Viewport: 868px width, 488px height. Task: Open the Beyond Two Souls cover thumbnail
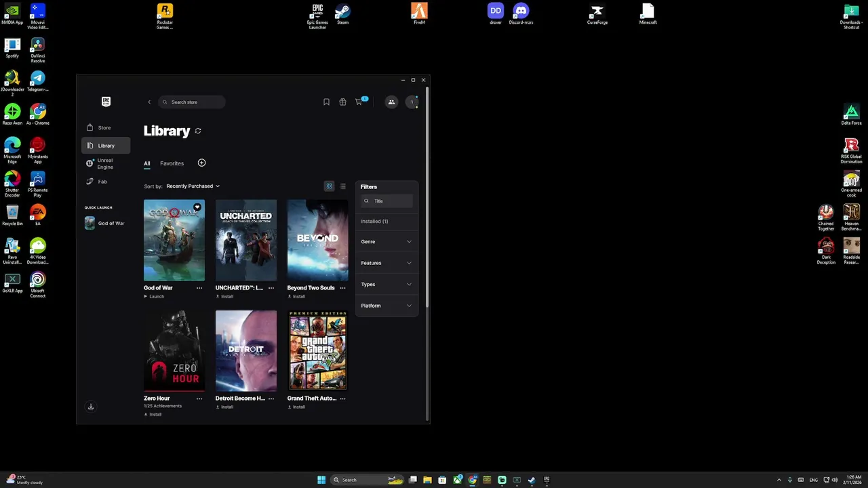[x=317, y=240]
